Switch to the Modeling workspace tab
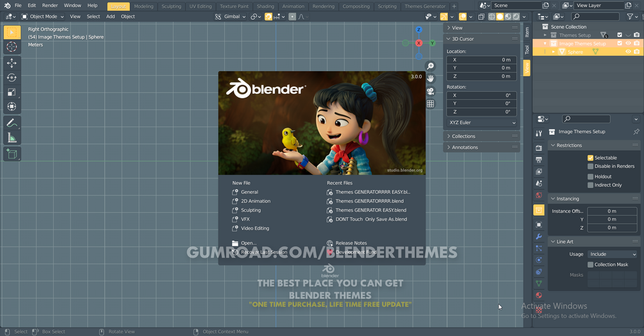Viewport: 644px width, 336px height. [144, 6]
